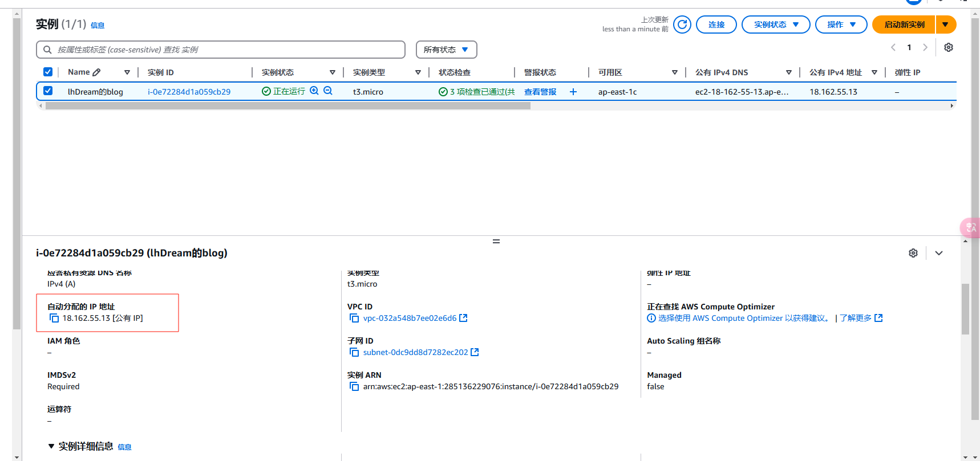Toggle the select-all checkbox in table header
Image resolution: width=980 pixels, height=461 pixels.
[48, 72]
